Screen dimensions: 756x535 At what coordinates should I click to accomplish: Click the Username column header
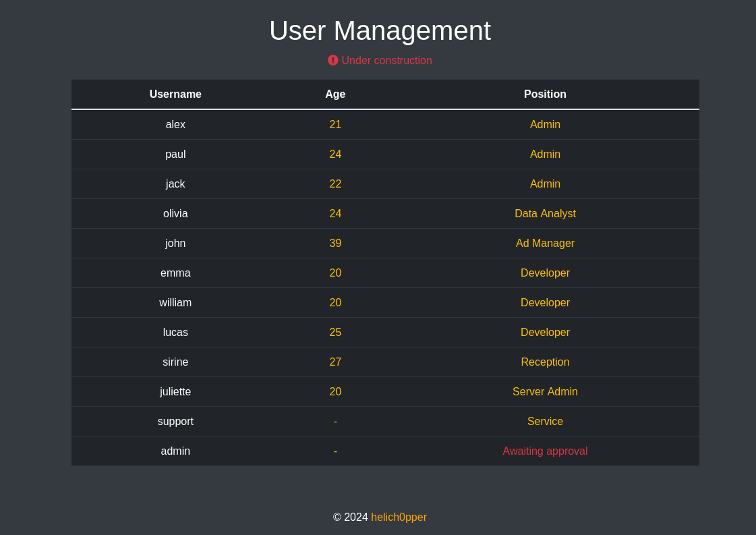tap(175, 94)
